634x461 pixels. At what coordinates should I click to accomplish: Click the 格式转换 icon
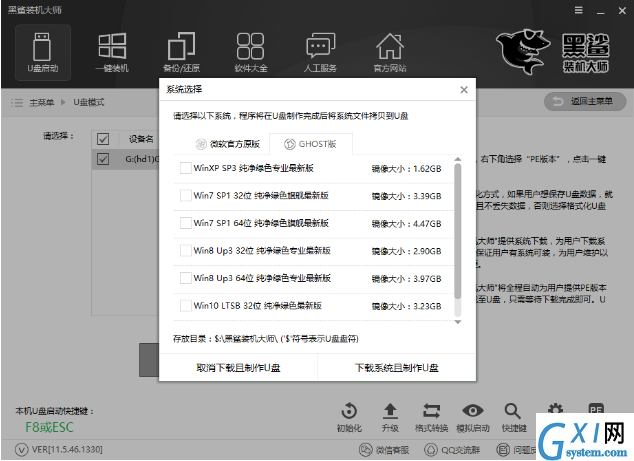point(431,412)
